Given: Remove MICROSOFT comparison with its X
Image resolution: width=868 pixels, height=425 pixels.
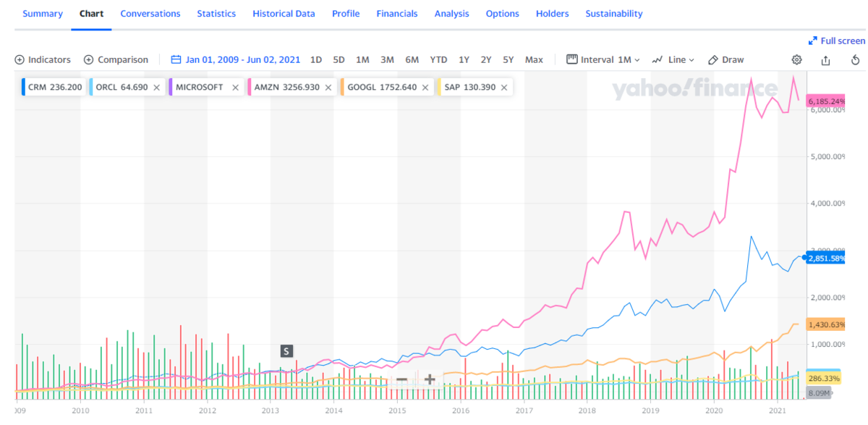Looking at the screenshot, I should [x=235, y=87].
